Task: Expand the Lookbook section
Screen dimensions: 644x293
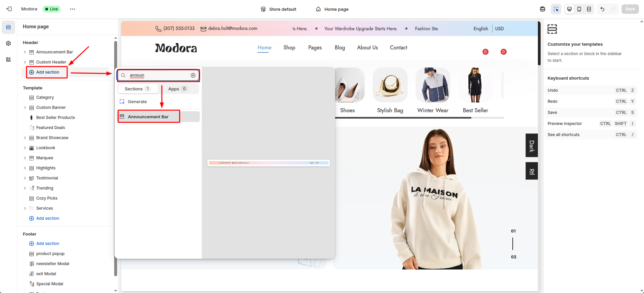Action: coord(25,148)
